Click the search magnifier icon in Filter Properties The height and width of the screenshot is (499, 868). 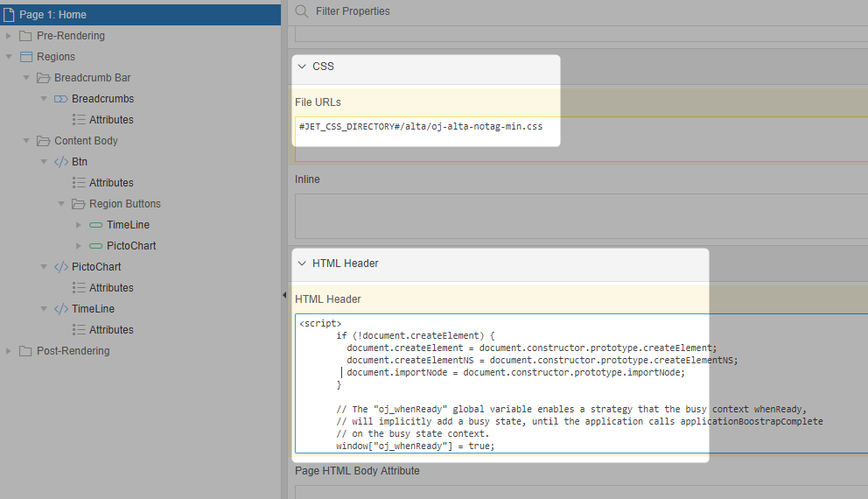302,11
